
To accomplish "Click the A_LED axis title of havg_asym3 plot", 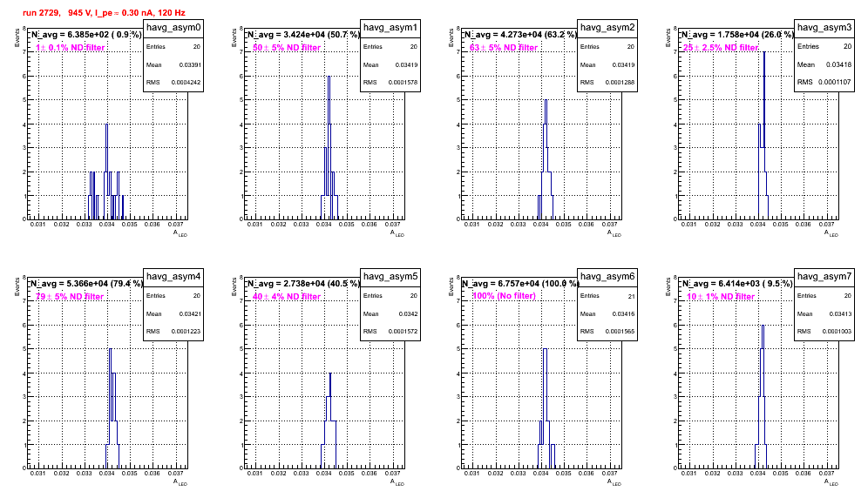I will 831,233.
